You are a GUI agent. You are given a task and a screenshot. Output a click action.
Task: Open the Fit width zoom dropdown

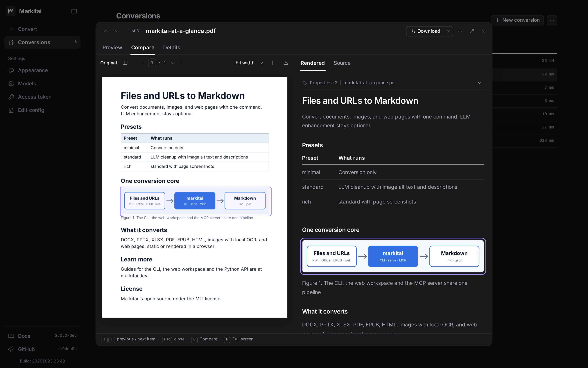click(249, 63)
